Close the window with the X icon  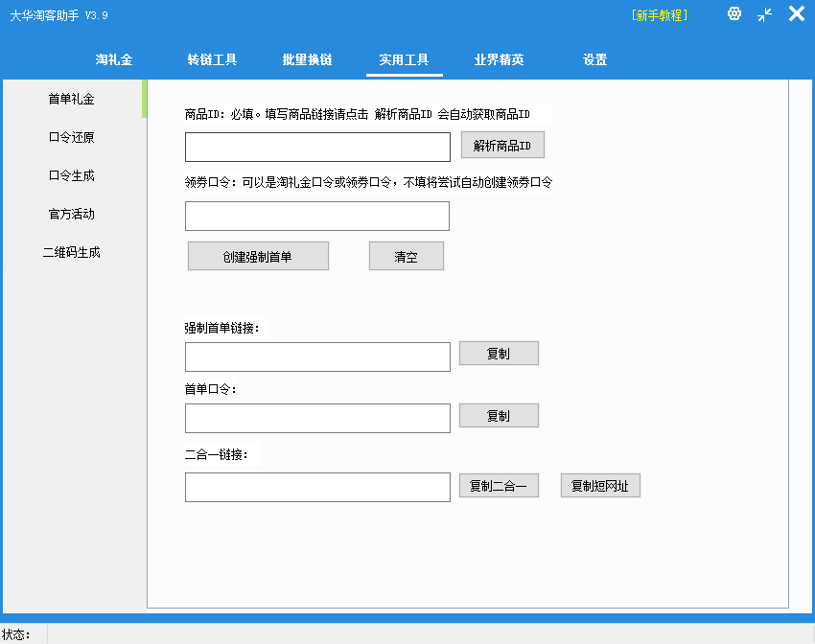pos(796,13)
